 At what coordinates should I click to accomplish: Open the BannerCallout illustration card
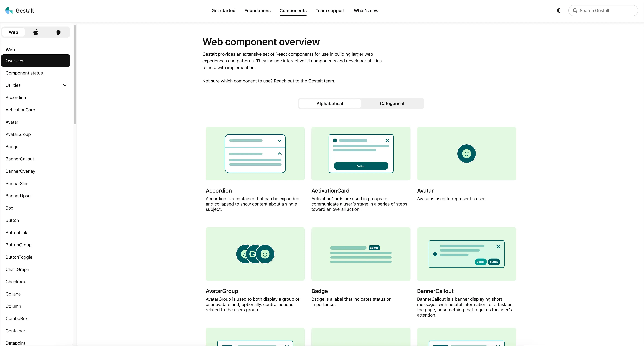coord(466,254)
